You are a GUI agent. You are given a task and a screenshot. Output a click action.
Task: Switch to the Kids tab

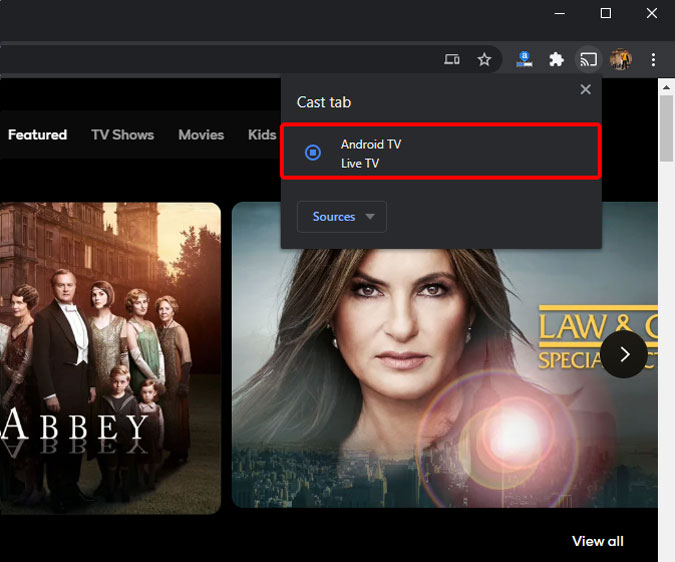click(262, 135)
